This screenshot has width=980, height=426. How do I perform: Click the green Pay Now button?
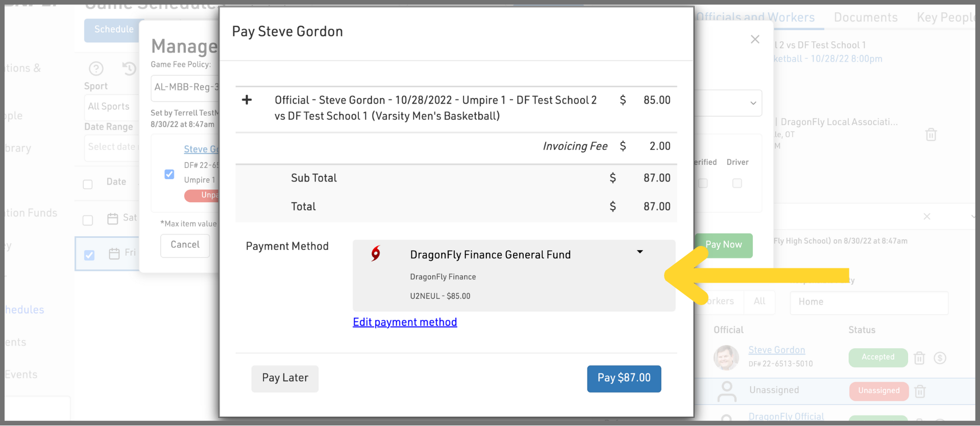tap(723, 245)
